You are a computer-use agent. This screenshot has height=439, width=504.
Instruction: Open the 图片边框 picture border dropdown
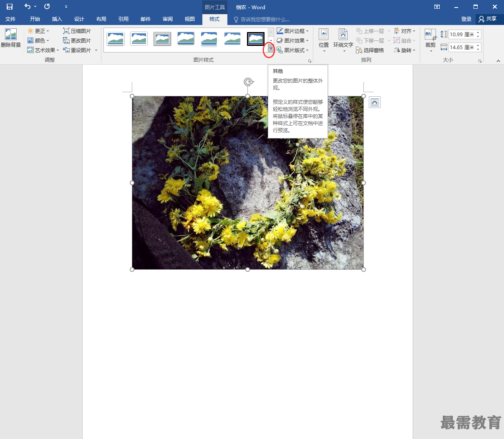293,31
